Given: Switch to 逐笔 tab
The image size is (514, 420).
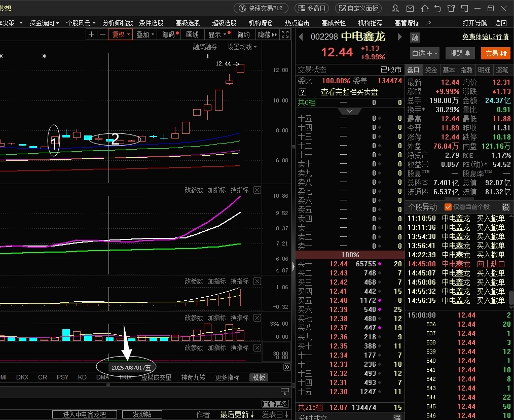Looking at the screenshot, I should click(x=502, y=70).
